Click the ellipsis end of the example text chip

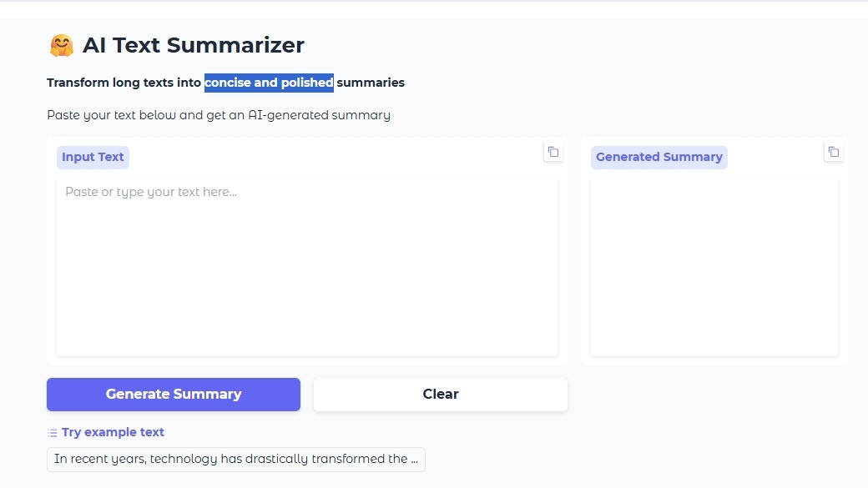pos(416,459)
